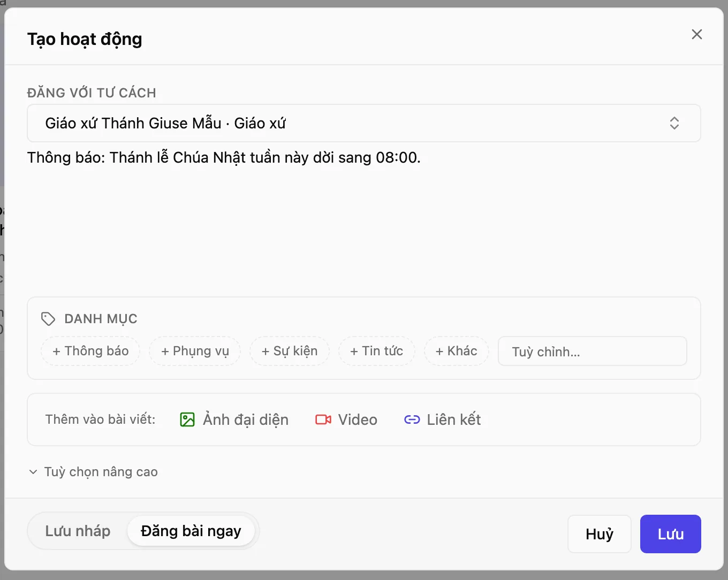The width and height of the screenshot is (728, 580).
Task: Add the Thông báo category
Action: [90, 351]
